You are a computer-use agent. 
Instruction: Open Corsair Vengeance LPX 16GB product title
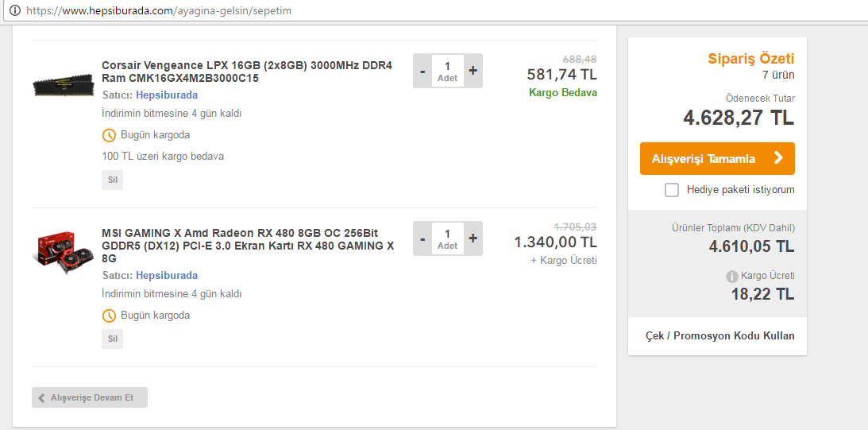247,72
